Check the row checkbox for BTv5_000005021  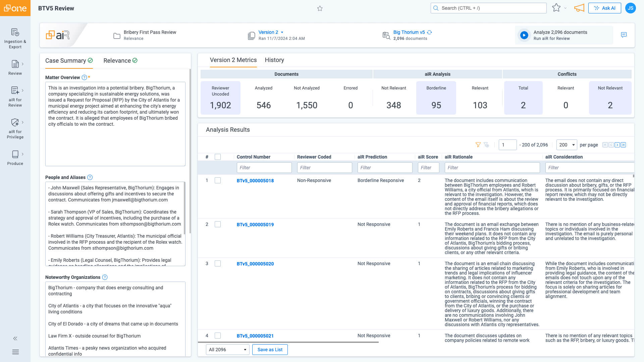[x=217, y=336]
